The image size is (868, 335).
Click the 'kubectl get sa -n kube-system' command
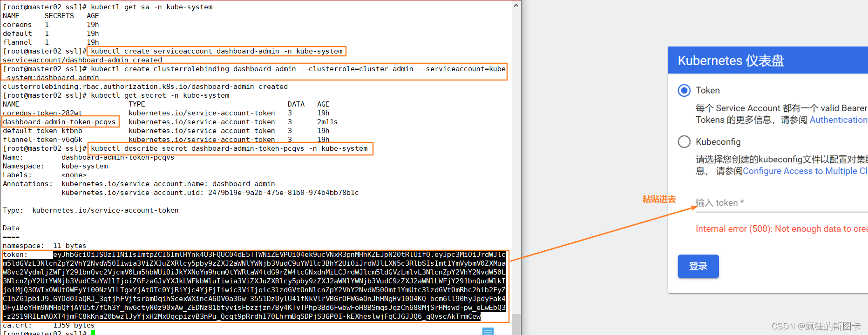[x=151, y=7]
